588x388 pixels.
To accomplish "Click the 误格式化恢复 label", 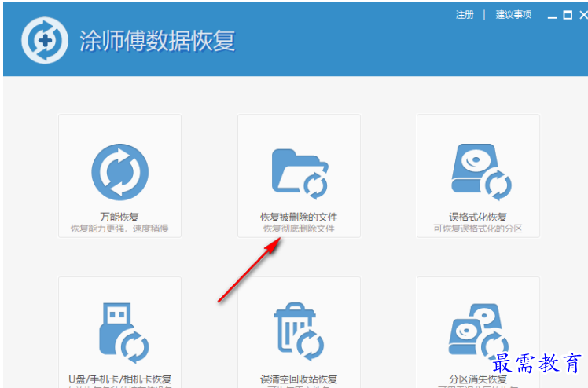I will tap(478, 217).
